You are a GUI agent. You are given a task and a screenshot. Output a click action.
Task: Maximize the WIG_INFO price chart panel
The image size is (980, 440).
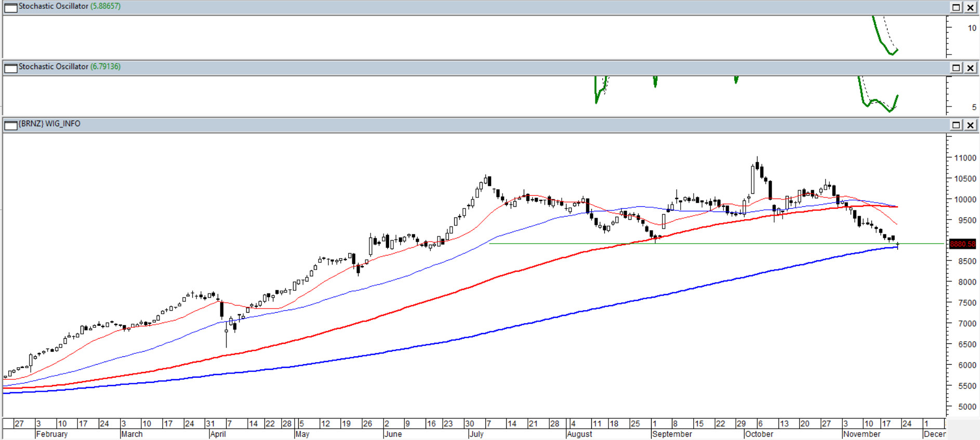tap(956, 125)
